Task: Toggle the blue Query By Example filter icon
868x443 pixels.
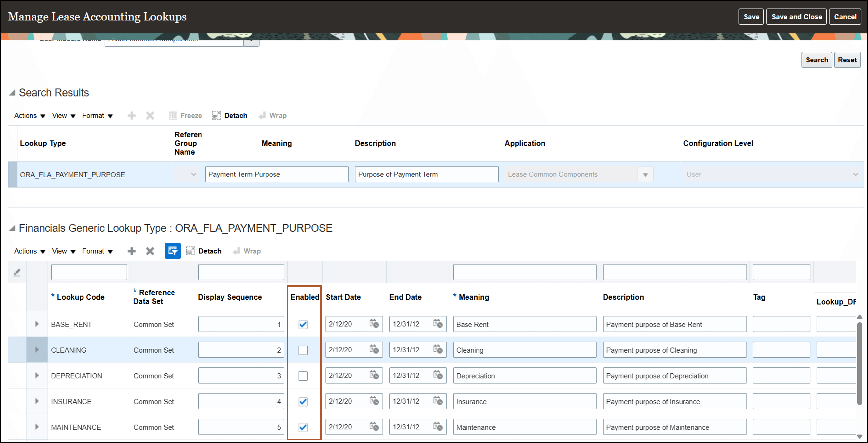Action: (x=172, y=251)
